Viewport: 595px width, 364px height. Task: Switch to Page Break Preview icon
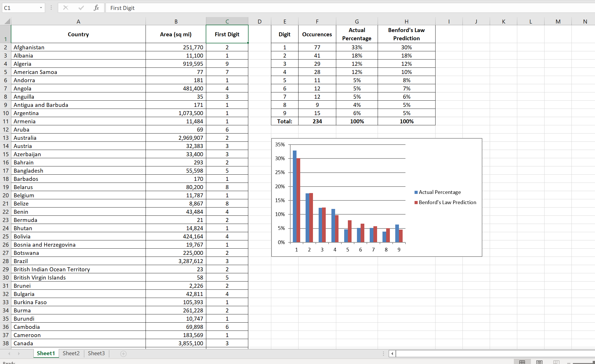(x=556, y=362)
